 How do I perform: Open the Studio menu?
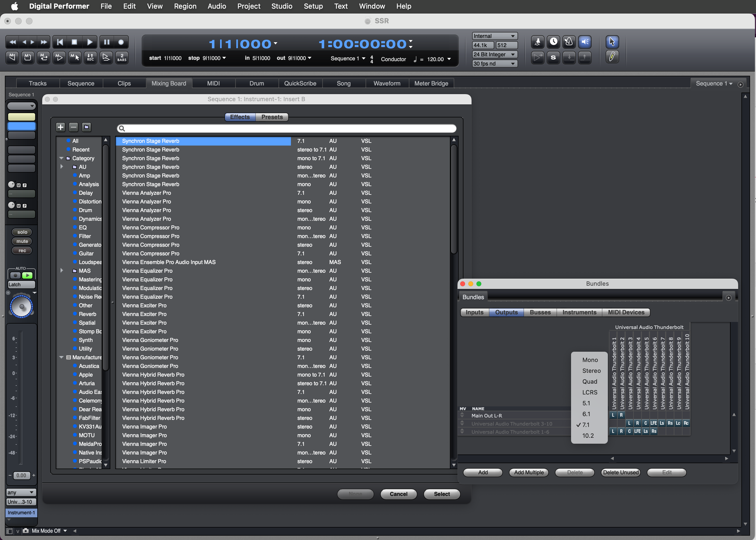coord(282,6)
